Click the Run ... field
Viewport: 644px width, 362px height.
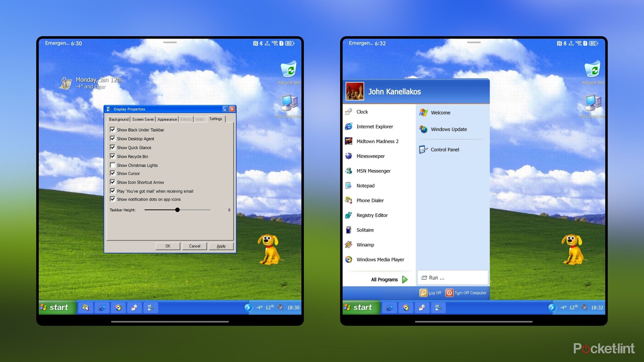(x=453, y=278)
